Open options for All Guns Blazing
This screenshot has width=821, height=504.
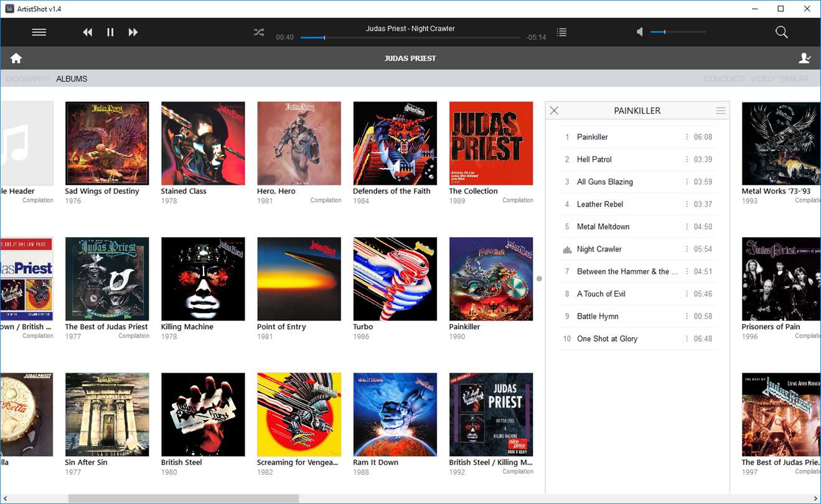pyautogui.click(x=687, y=182)
